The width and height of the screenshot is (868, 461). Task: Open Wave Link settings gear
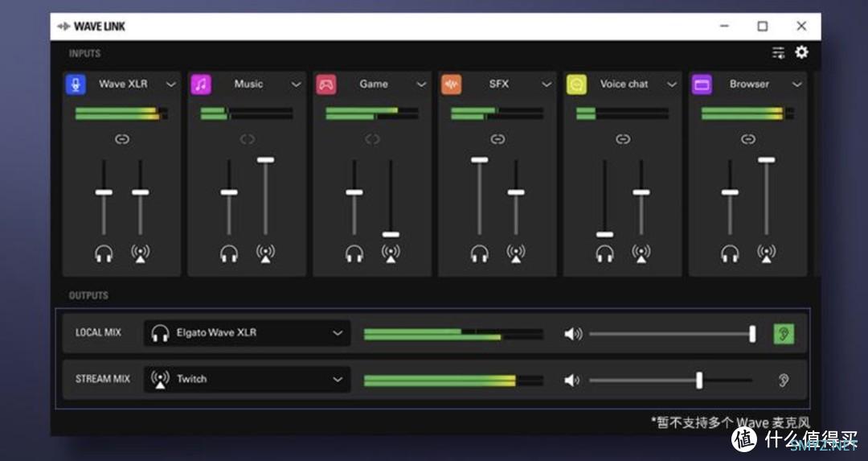[x=801, y=52]
